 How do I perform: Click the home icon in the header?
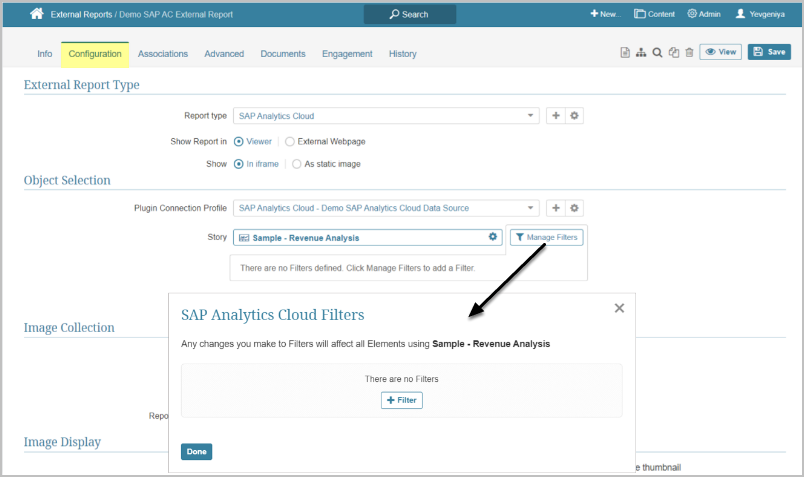[37, 14]
